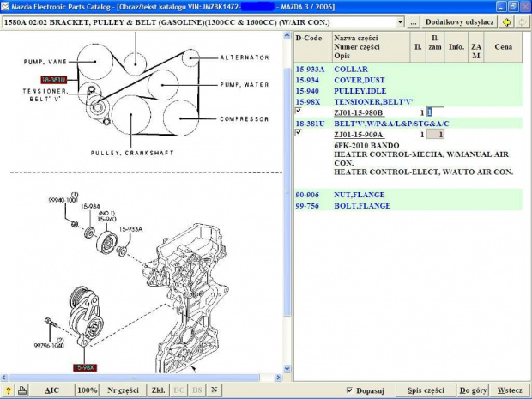The image size is (532, 399).
Task: Click the PULLEY, CRANKSHAFT diagram label
Action: tap(132, 153)
